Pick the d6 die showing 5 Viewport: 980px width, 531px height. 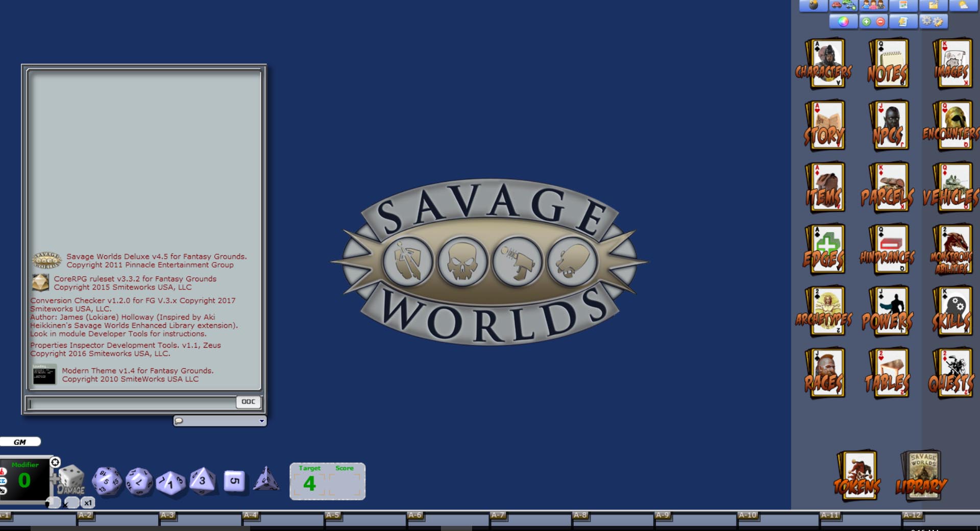click(234, 481)
